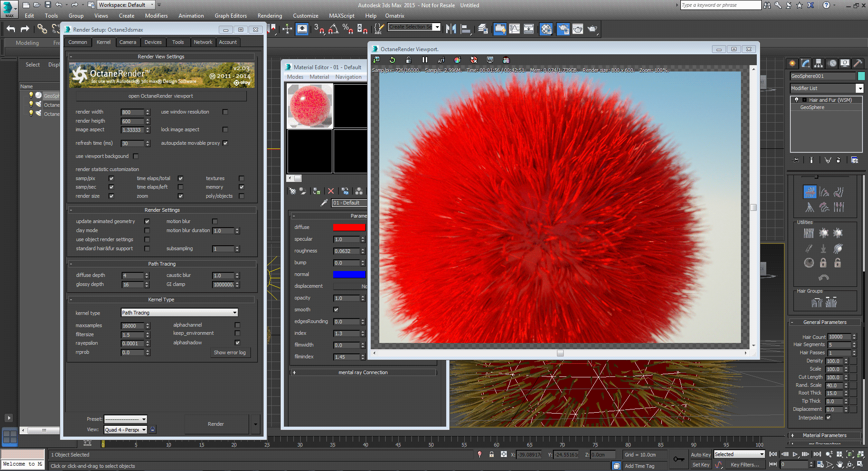Click the red diffuse color swatch

pos(349,227)
